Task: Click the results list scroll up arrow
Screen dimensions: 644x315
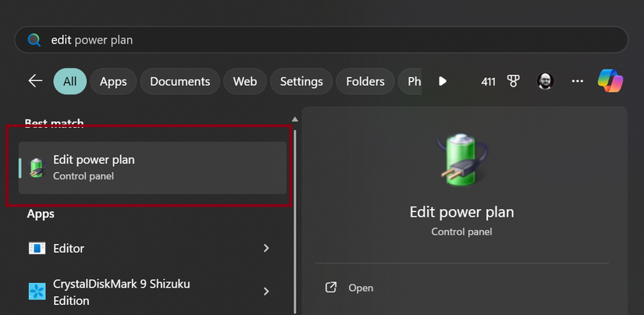Action: point(294,119)
